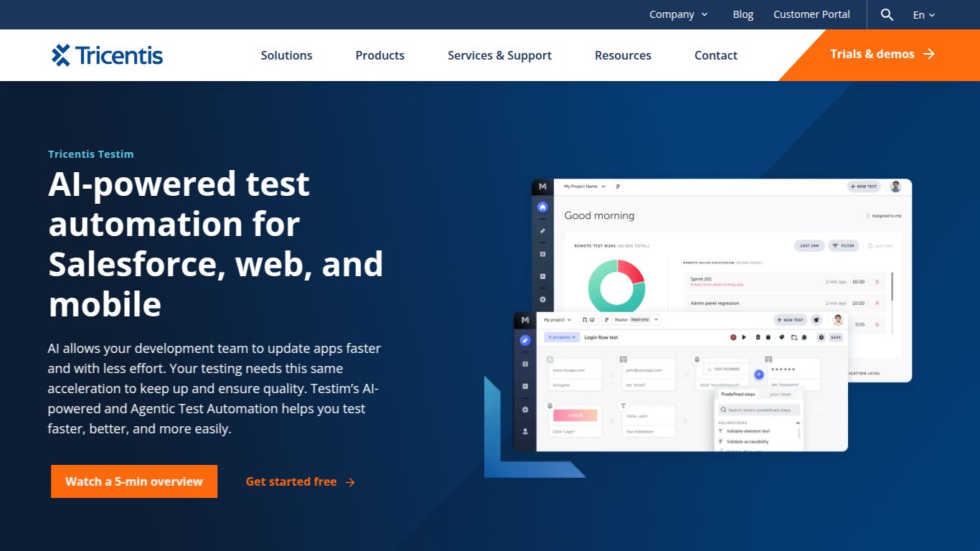Click the red record button for Login flow test
This screenshot has width=980, height=551.
733,337
